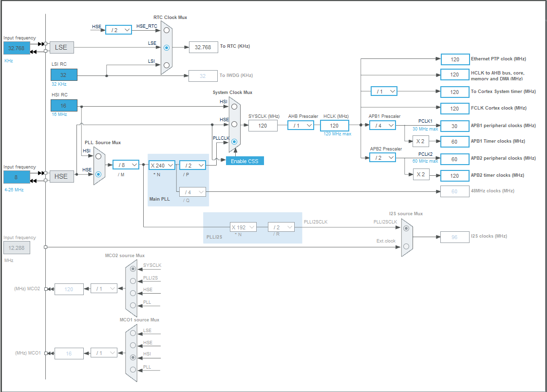Screen dimensions: 547x392
Task: Select PLL in the MCO2 source mux
Action: click(x=132, y=305)
